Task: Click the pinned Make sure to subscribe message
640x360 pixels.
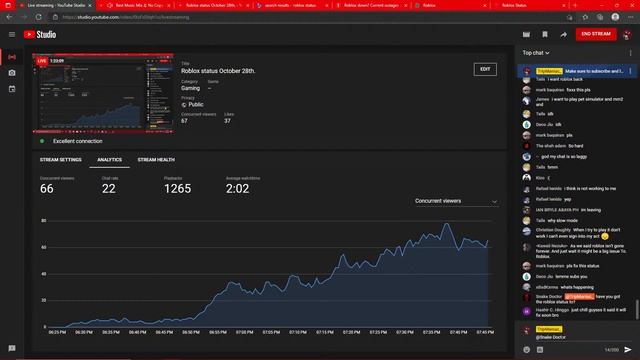Action: click(576, 71)
